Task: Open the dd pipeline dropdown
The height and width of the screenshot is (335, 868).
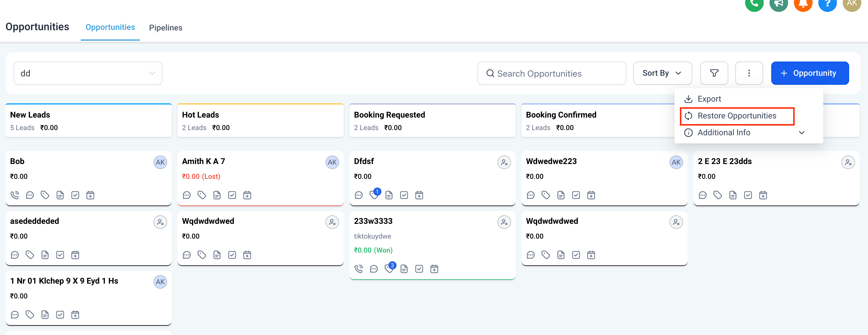Action: click(88, 73)
